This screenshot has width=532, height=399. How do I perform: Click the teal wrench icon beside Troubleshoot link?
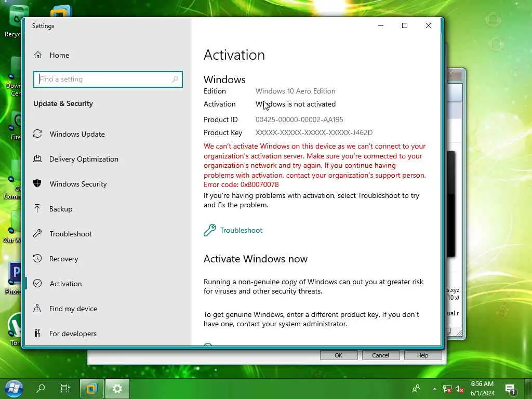(210, 230)
